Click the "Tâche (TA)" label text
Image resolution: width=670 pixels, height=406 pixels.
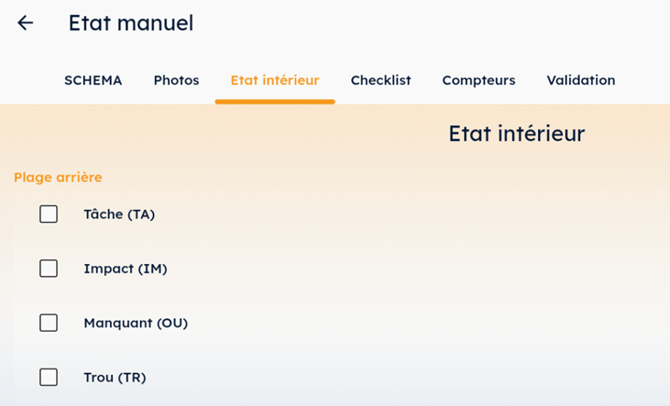[x=119, y=214]
